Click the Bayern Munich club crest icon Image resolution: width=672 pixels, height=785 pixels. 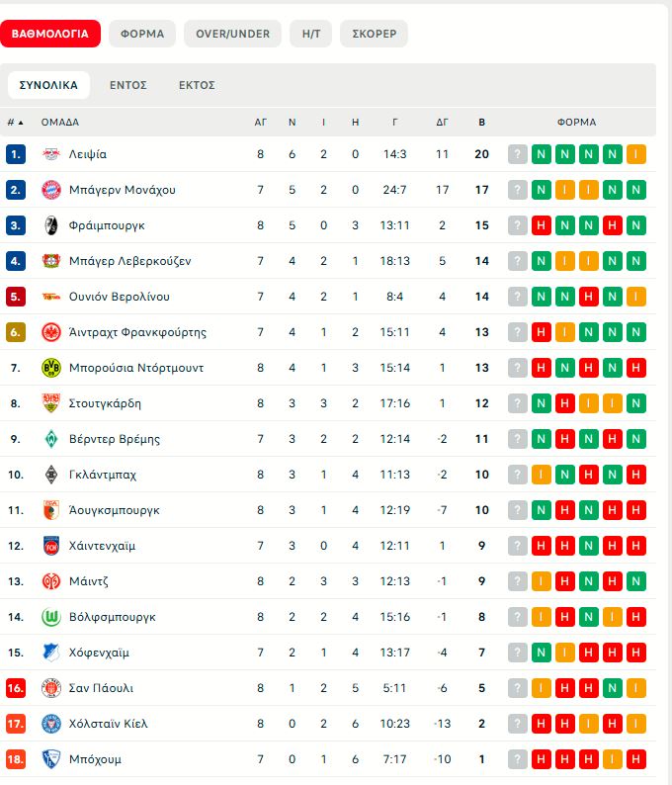(x=51, y=190)
